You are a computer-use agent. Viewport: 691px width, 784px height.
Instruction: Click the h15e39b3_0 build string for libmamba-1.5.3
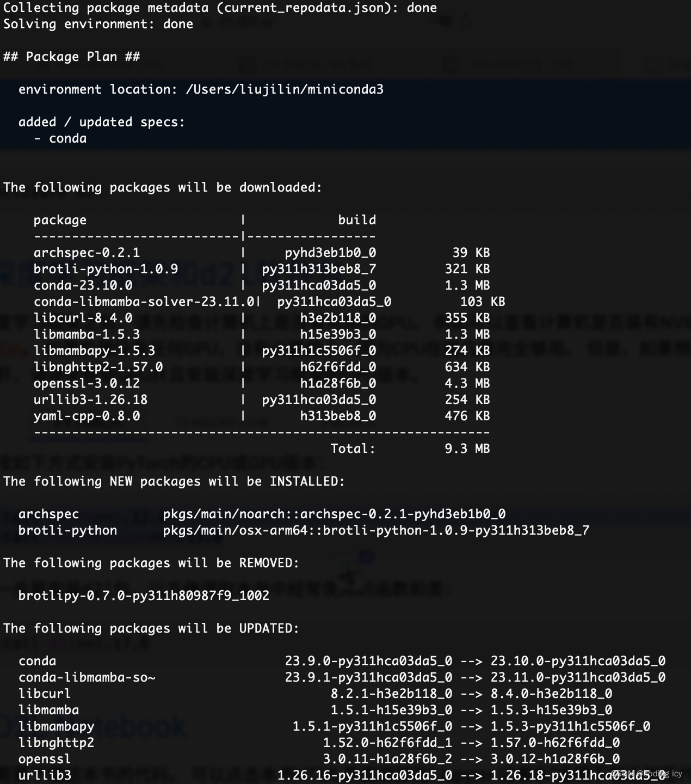click(x=338, y=335)
